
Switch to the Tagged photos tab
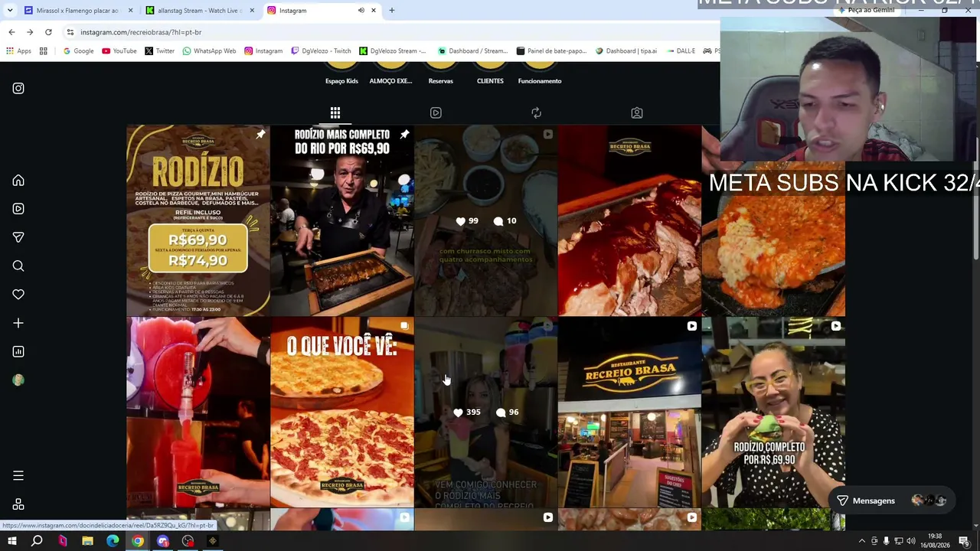(x=636, y=113)
